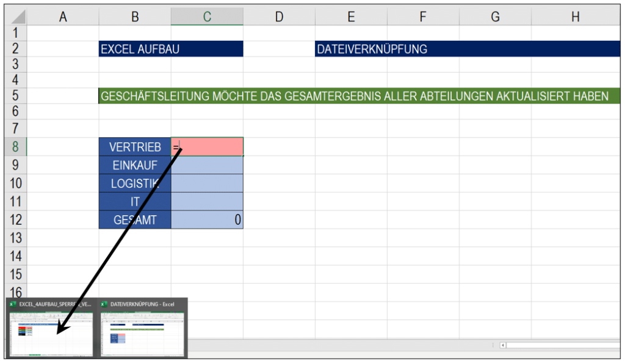
Task: Click the GESAMT total cell showing 0
Action: point(207,219)
